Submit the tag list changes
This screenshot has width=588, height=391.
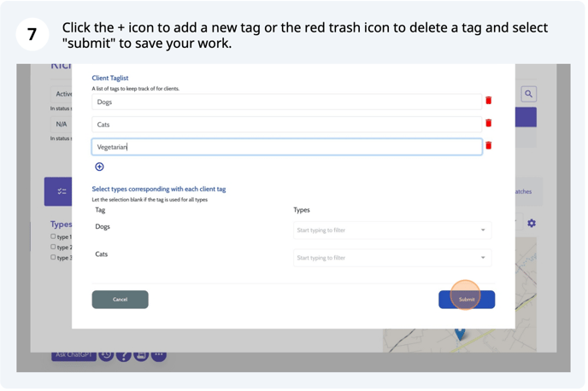click(467, 300)
